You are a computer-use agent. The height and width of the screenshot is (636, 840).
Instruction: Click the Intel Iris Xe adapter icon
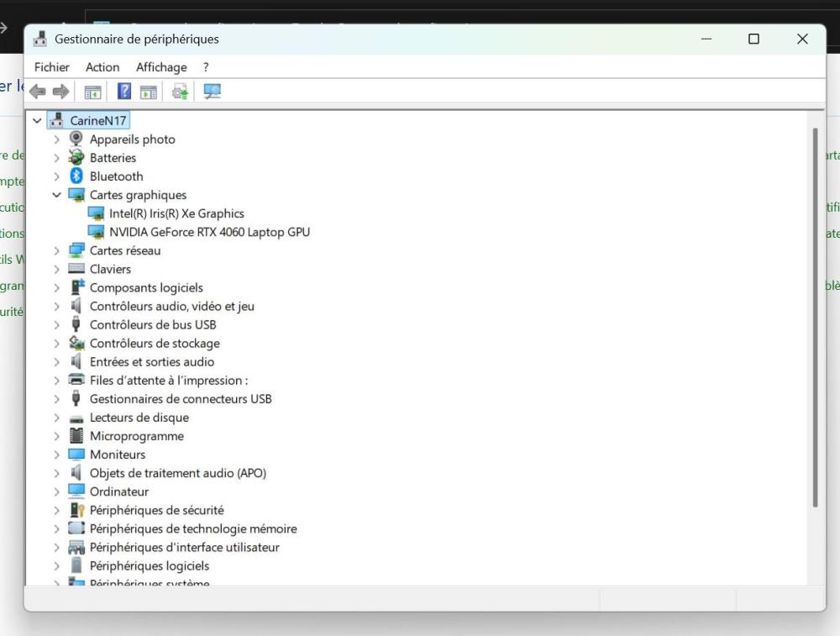point(96,213)
